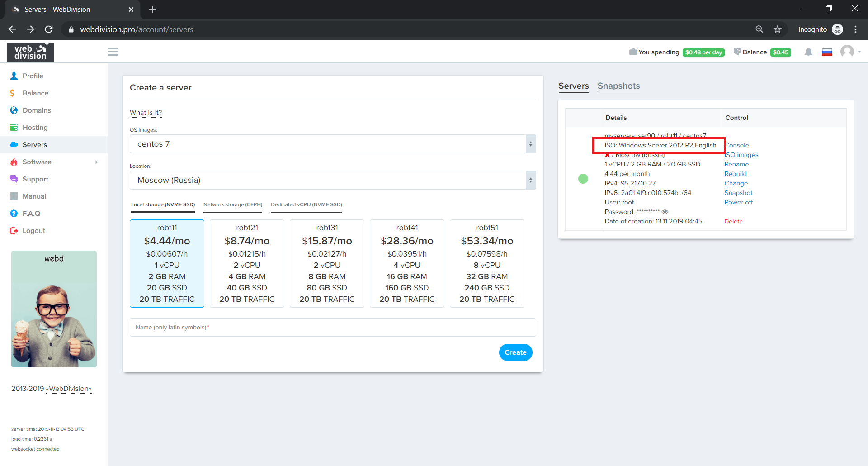Click the Create button

(x=515, y=352)
